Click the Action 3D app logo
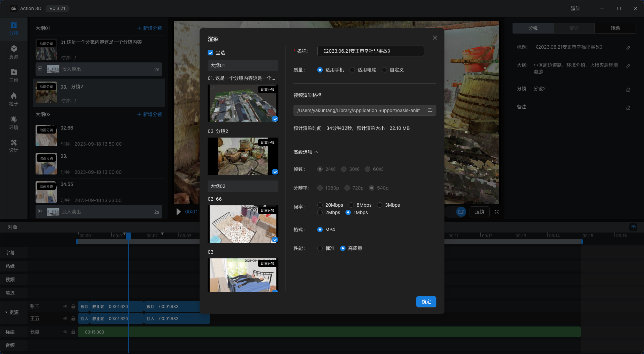Screen dimensions: 644x354 pyautogui.click(x=13, y=8)
